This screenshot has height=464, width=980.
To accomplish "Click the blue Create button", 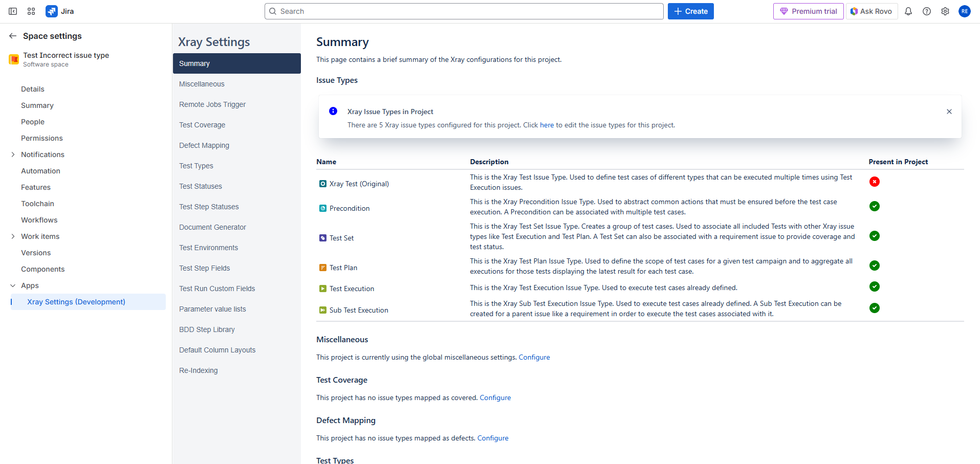I will click(690, 11).
